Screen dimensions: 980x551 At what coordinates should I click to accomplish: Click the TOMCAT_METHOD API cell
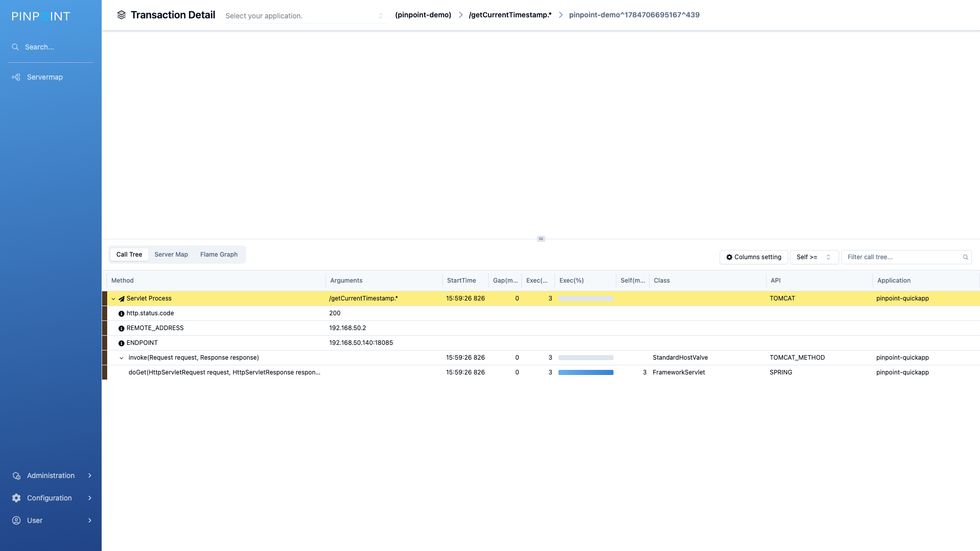pyautogui.click(x=797, y=358)
